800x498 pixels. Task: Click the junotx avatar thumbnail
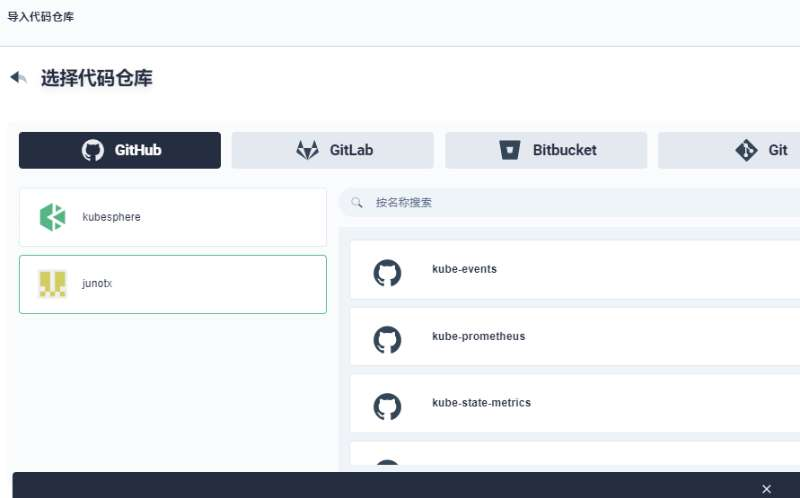pyautogui.click(x=53, y=284)
